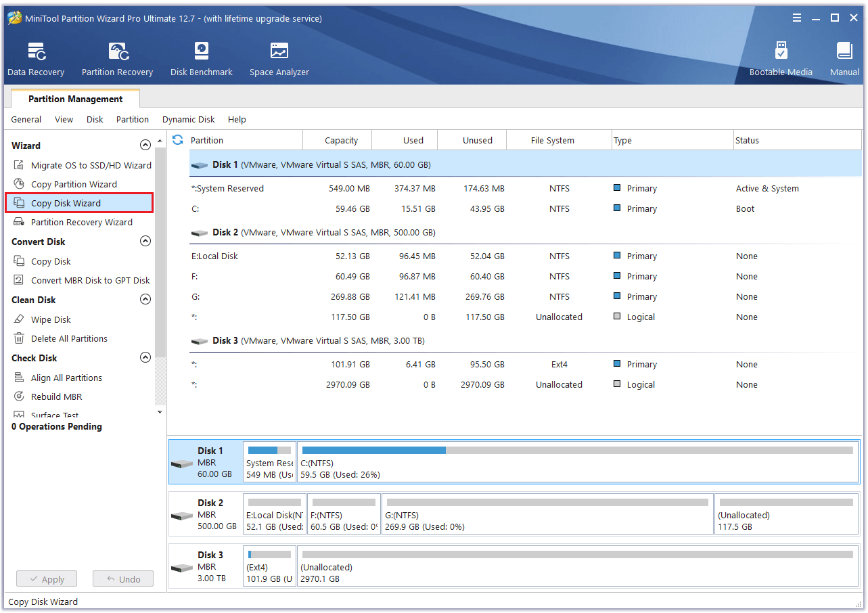Image resolution: width=868 pixels, height=613 pixels.
Task: Select the F:(NTFS) block in Disk 2 map
Action: (344, 514)
